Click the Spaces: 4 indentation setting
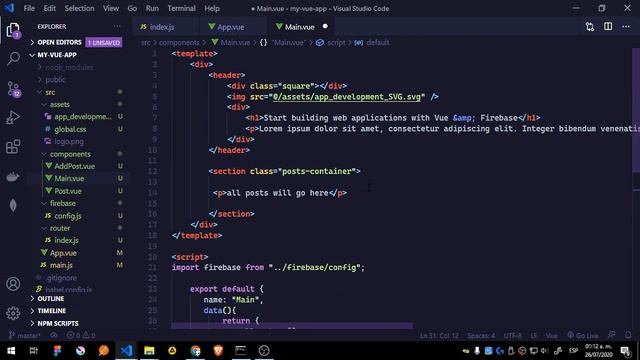Screen dimensions: 640x360 tap(481, 336)
